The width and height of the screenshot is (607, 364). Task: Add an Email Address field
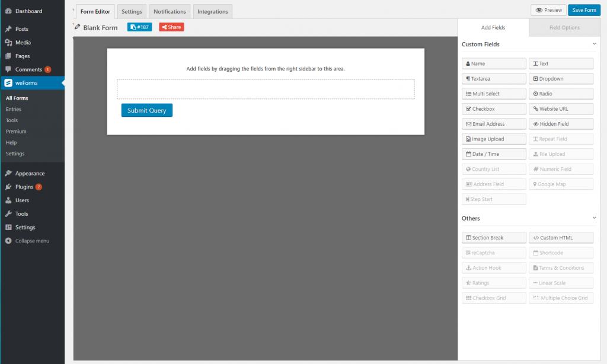(x=494, y=123)
